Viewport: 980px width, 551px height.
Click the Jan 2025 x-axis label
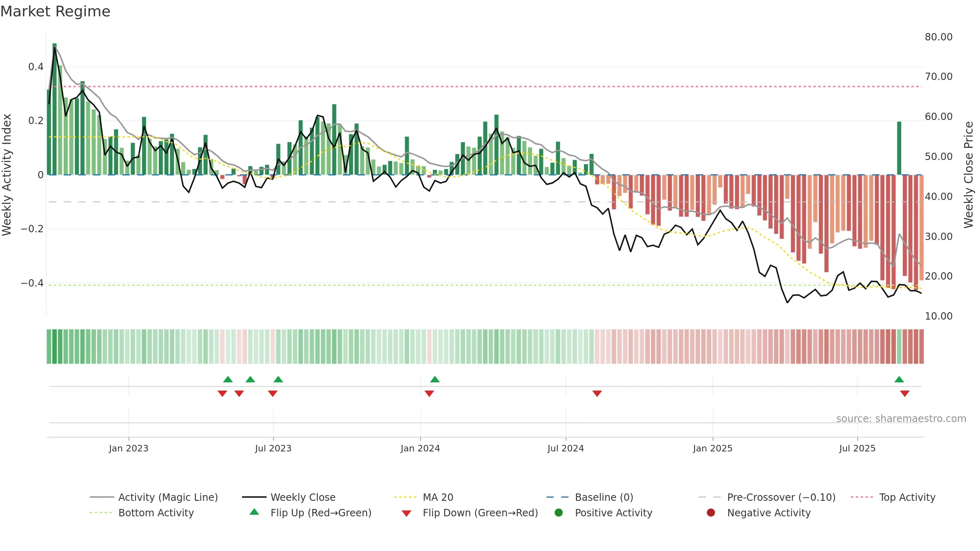(x=713, y=448)
